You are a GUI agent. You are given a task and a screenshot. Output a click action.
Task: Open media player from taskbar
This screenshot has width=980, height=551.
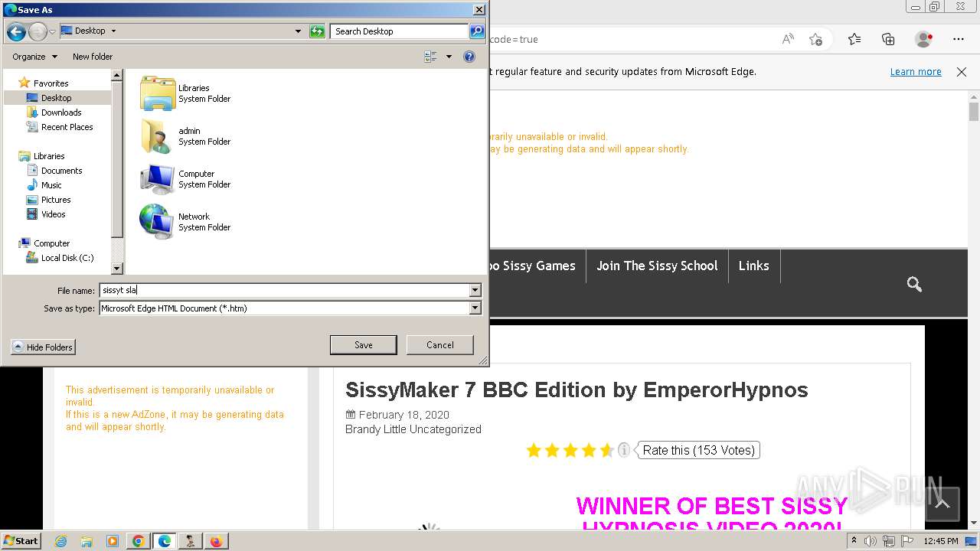click(x=113, y=541)
